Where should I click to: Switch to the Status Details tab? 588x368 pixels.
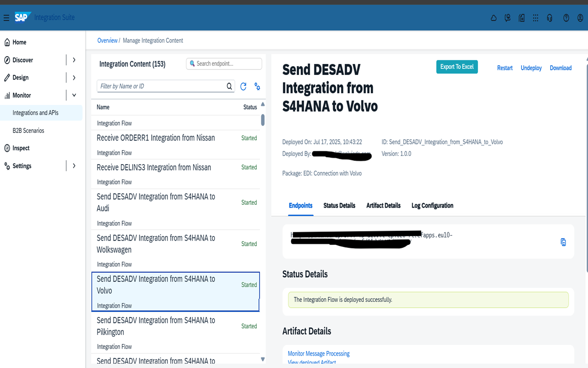point(339,206)
